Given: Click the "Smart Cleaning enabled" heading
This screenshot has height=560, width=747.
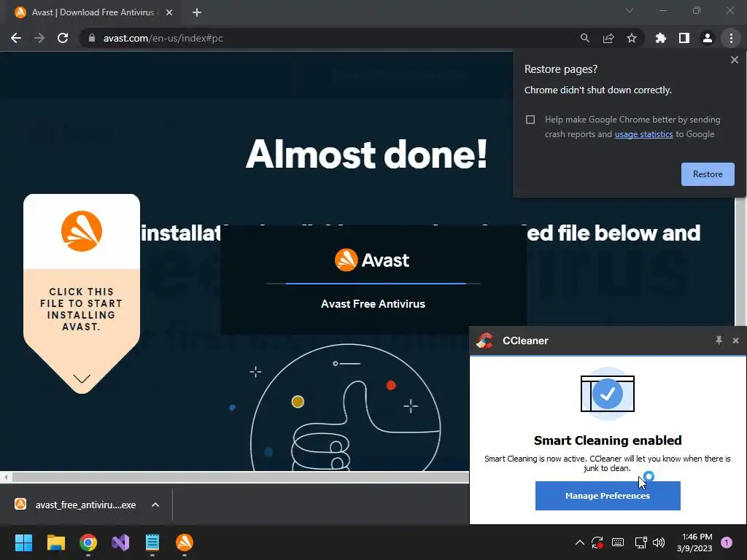Looking at the screenshot, I should coord(608,440).
